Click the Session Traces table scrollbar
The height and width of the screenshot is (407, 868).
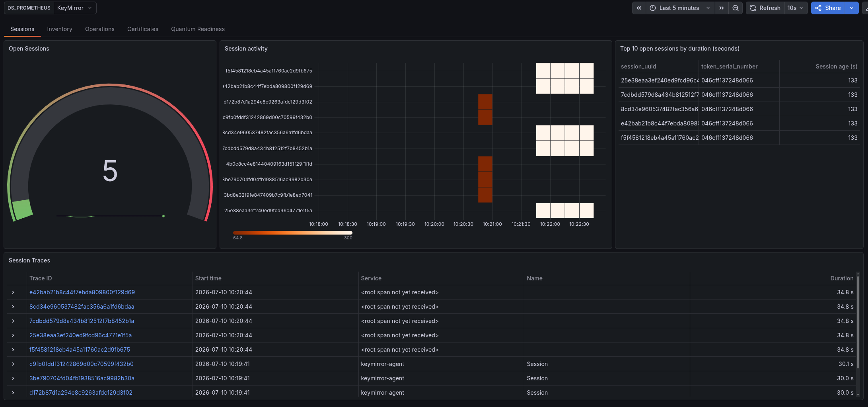858,323
